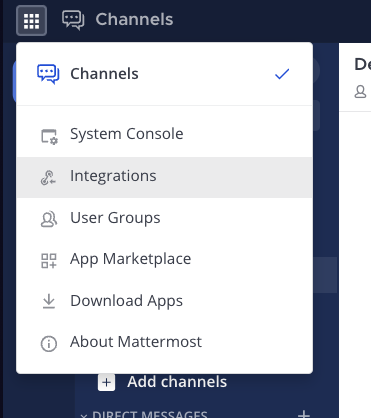The image size is (371, 418).
Task: Click the Download Apps arrow icon
Action: tap(49, 301)
